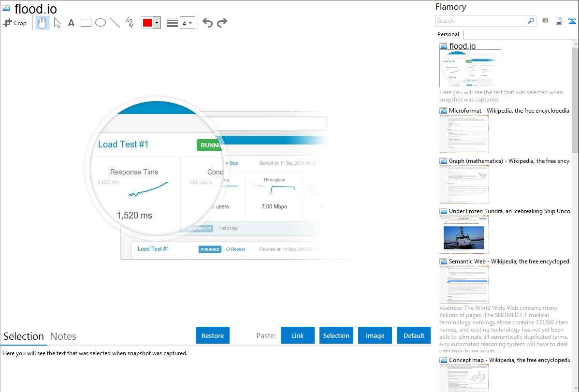
Task: Click the search magnifier icon
Action: pyautogui.click(x=531, y=21)
